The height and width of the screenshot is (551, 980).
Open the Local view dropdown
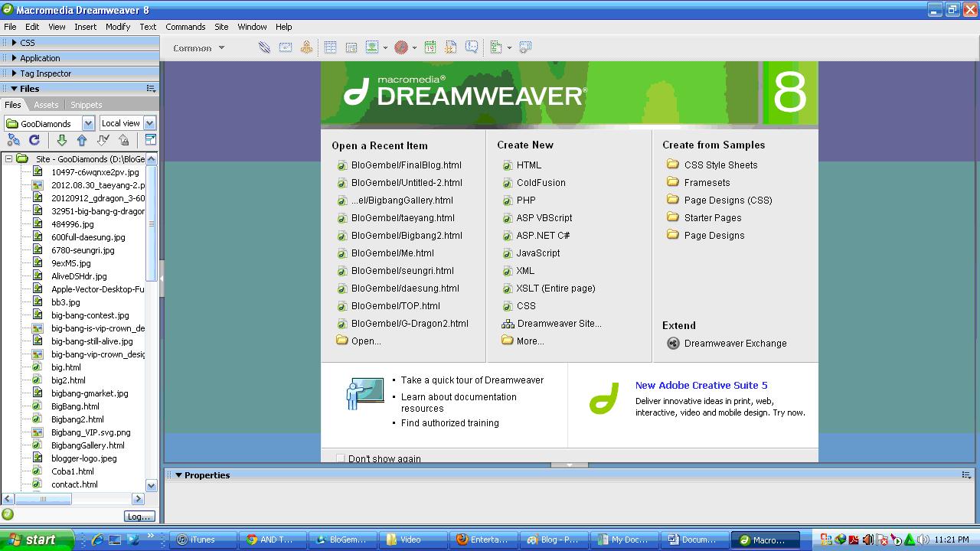[x=149, y=123]
